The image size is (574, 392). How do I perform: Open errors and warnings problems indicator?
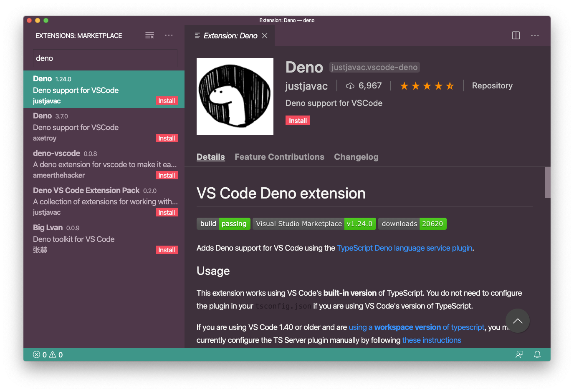(x=48, y=354)
